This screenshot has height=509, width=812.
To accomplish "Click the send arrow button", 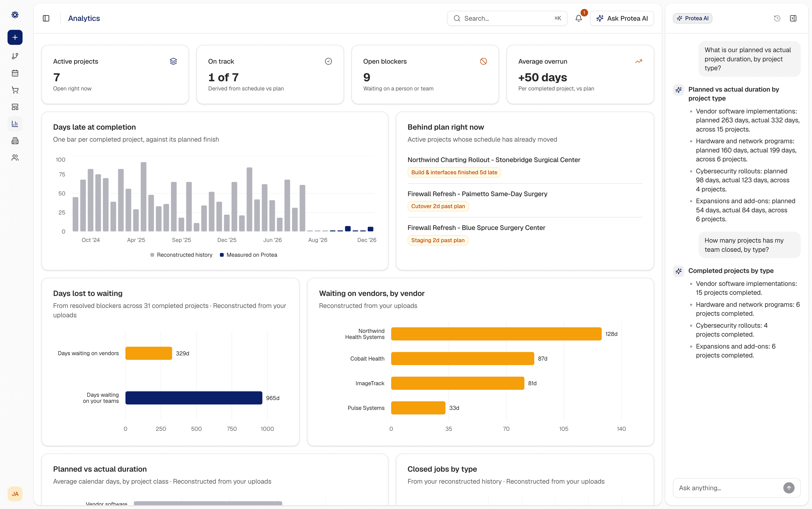I will pos(789,488).
